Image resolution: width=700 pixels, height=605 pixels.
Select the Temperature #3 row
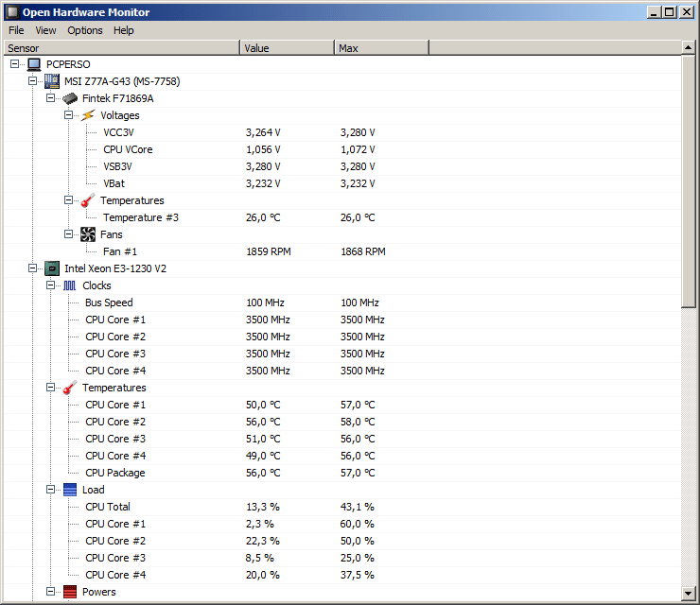[x=342, y=217]
